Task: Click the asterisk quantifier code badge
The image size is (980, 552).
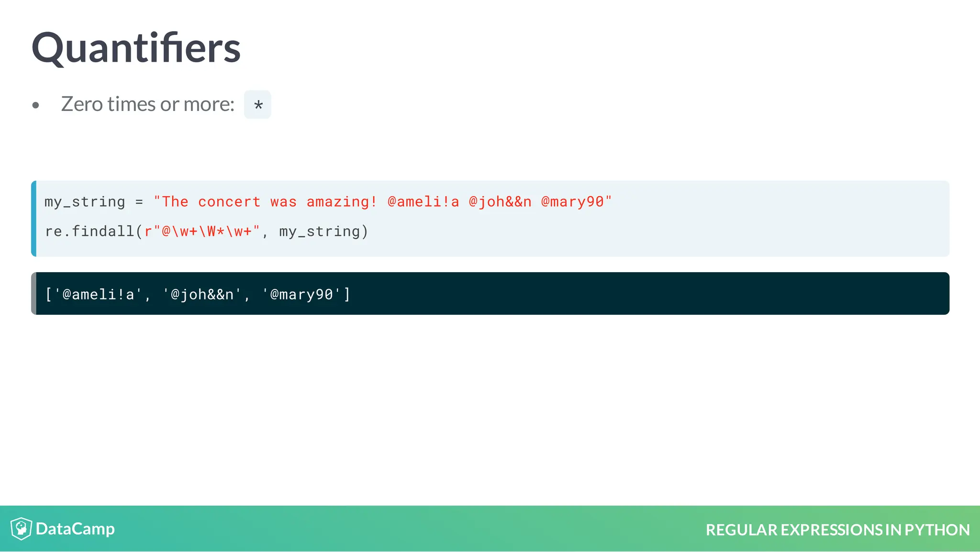Action: click(257, 104)
